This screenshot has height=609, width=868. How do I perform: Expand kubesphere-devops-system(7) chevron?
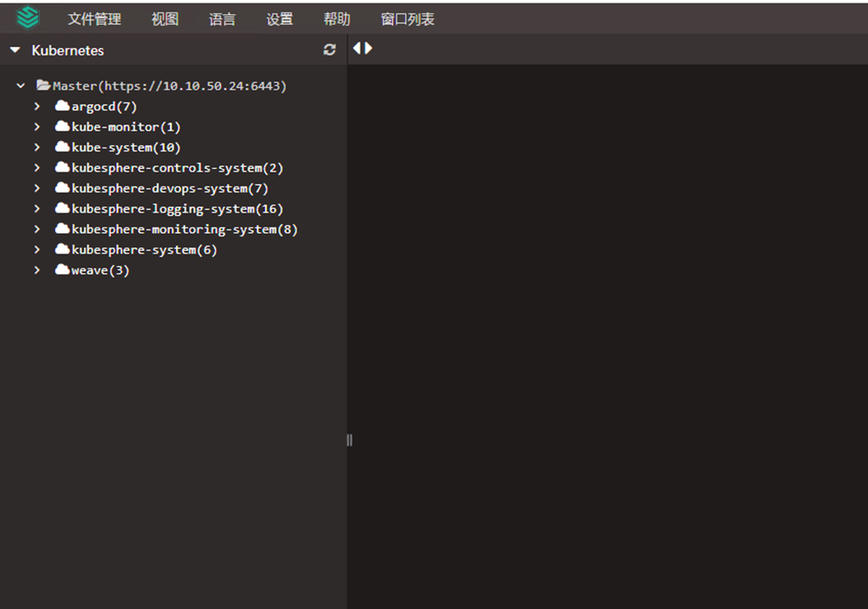coord(37,188)
